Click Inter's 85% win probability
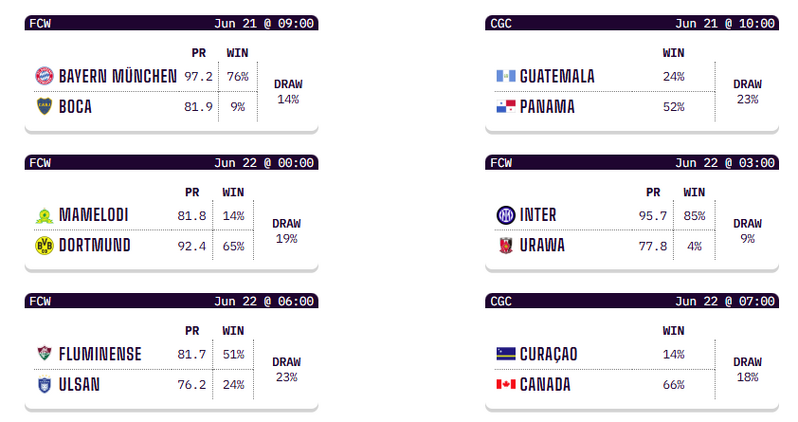 (694, 215)
